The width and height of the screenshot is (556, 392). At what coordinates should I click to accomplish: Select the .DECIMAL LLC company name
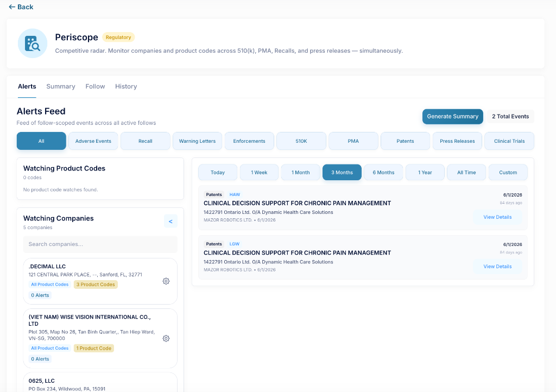click(47, 267)
